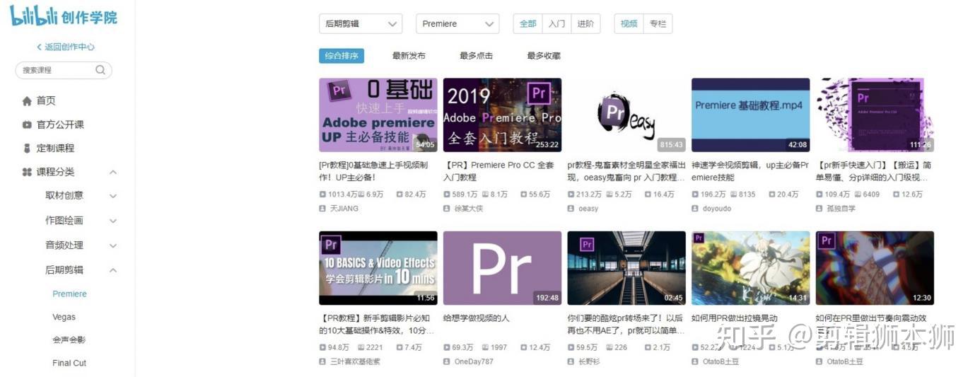The height and width of the screenshot is (377, 980).
Task: Open uploader 天JIANG's name link
Action: click(x=344, y=209)
